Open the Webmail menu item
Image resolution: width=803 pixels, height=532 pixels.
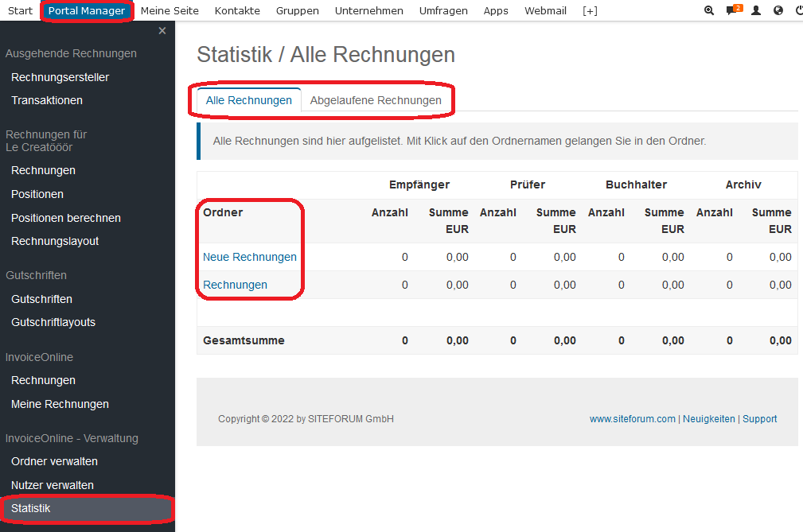(545, 11)
